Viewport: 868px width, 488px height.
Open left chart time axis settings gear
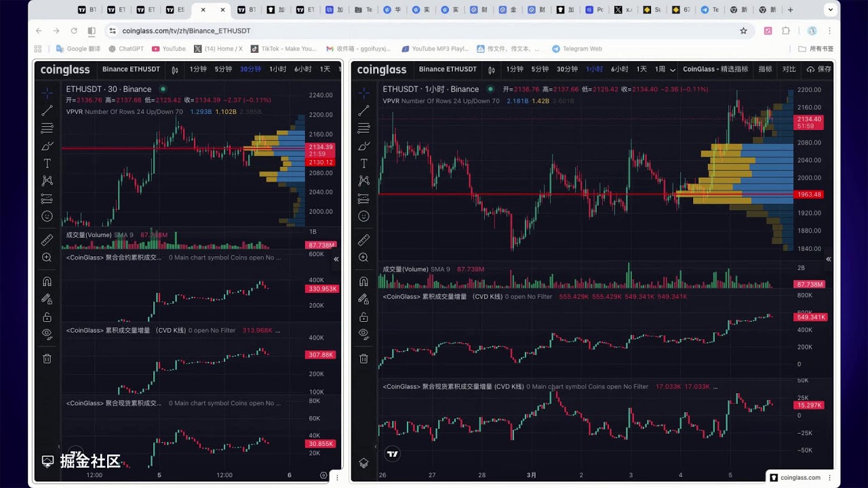[323, 475]
